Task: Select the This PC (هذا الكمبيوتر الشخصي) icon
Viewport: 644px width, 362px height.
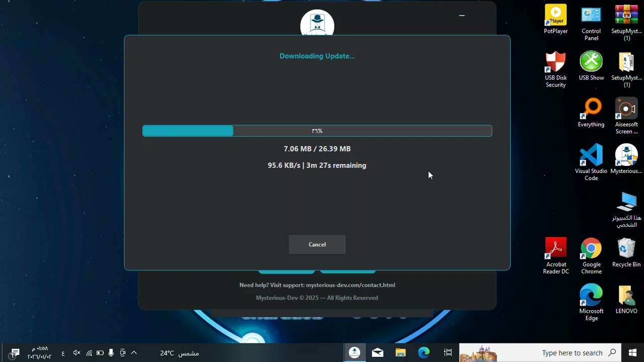Action: coord(626,210)
